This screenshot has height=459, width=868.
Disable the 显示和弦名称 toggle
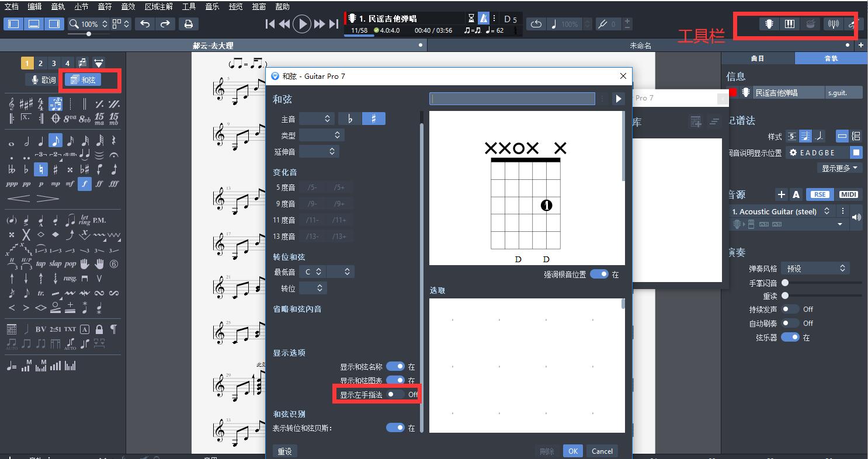396,367
